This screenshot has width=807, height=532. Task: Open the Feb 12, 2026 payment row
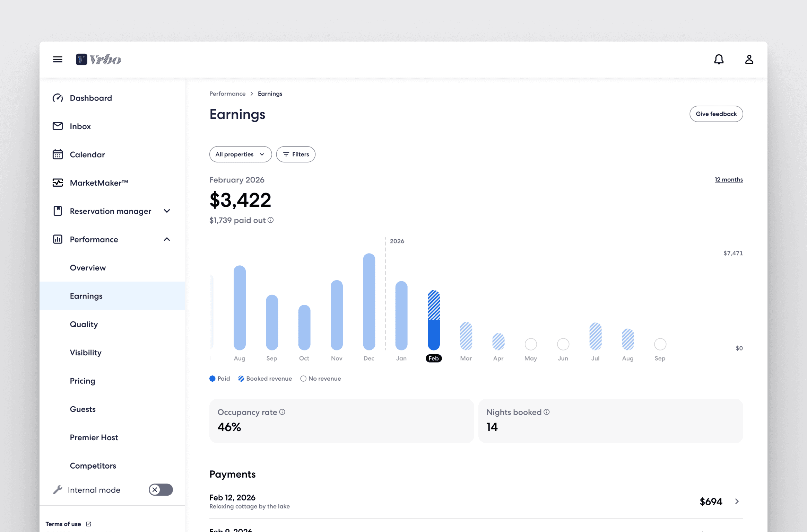[x=476, y=501]
